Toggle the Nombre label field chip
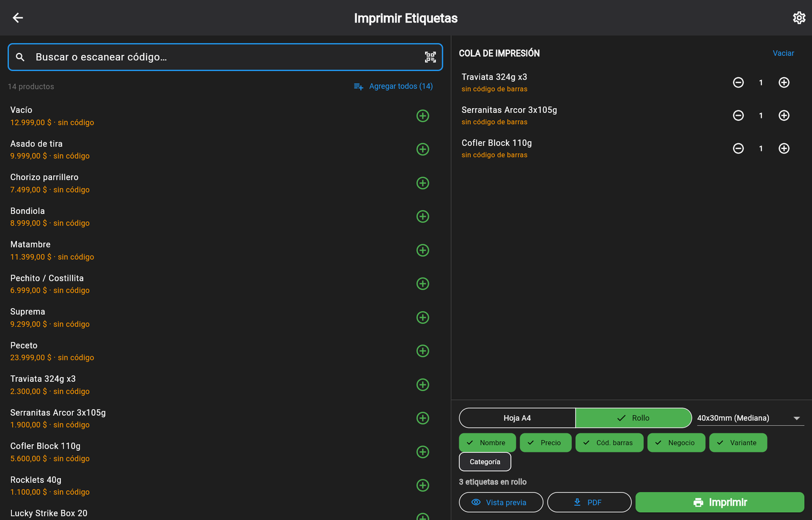This screenshot has width=812, height=520. pyautogui.click(x=487, y=443)
